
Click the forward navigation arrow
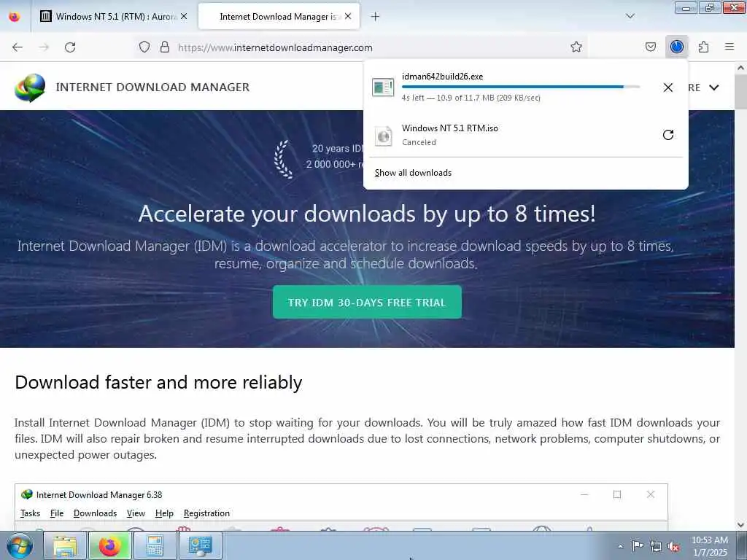44,47
